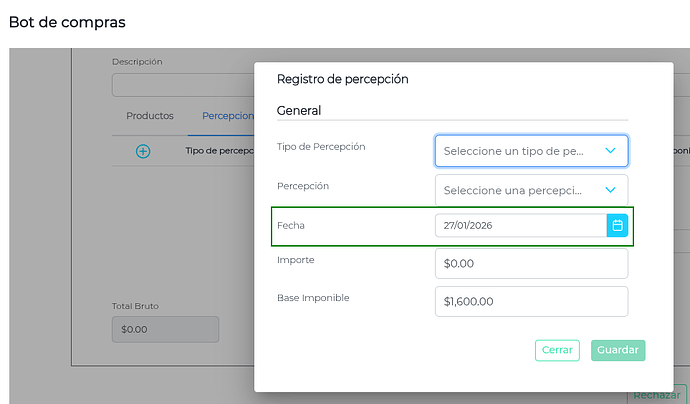Image resolution: width=690 pixels, height=404 pixels.
Task: Expand the Percepción dropdown chevron
Action: point(610,190)
